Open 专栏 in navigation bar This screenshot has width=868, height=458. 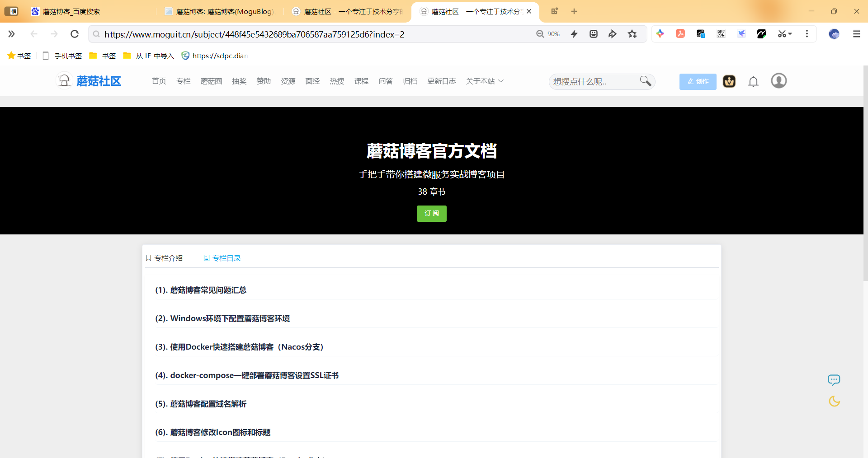pyautogui.click(x=184, y=81)
